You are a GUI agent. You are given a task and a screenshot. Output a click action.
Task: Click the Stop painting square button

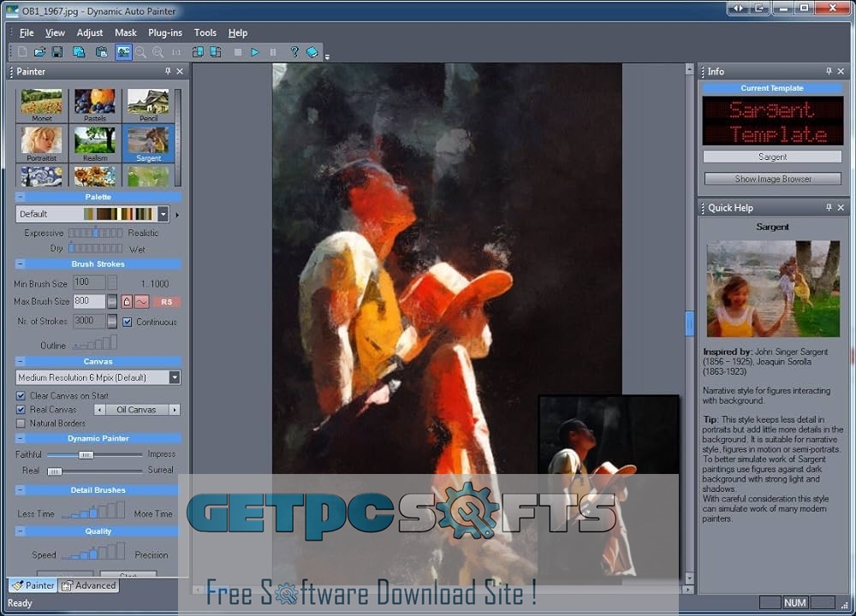237,52
